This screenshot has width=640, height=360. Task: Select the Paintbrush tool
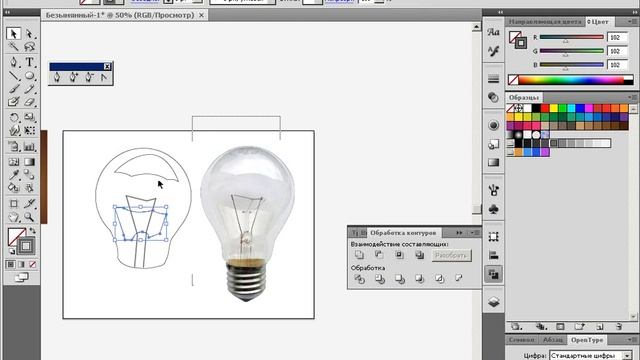click(x=13, y=89)
